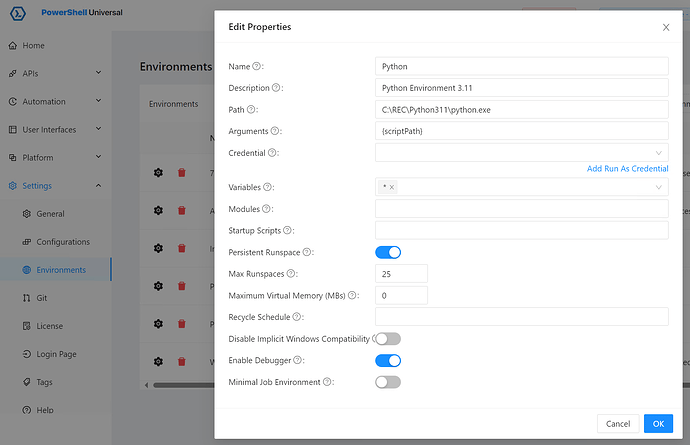Click the help icon next to Name

[x=257, y=66]
